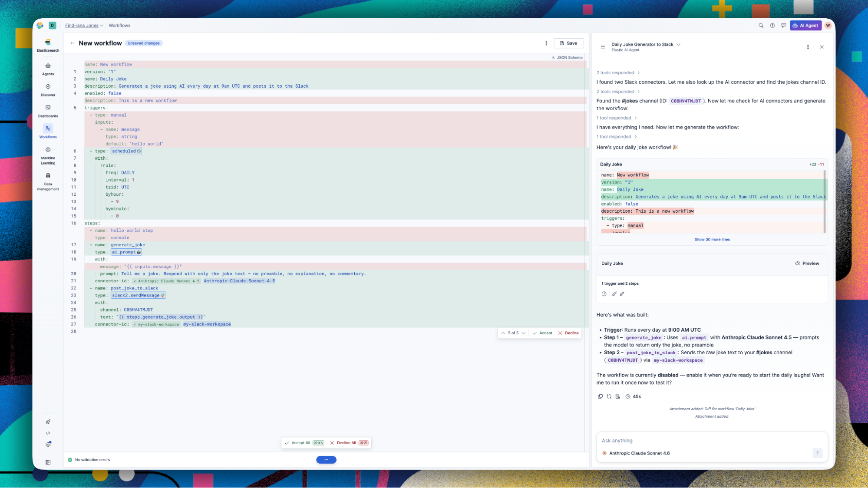
Task: Open the feedback chat icon in the top bar
Action: [783, 26]
